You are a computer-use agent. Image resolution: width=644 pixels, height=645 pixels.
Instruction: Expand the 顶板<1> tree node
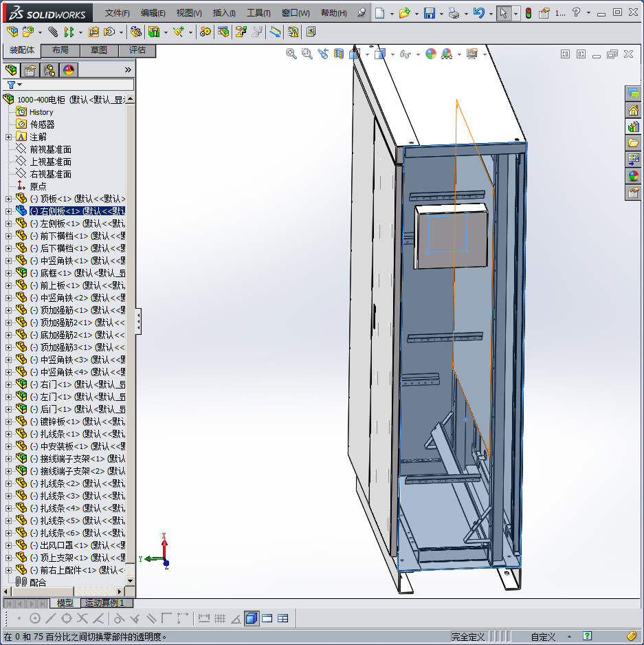point(8,199)
